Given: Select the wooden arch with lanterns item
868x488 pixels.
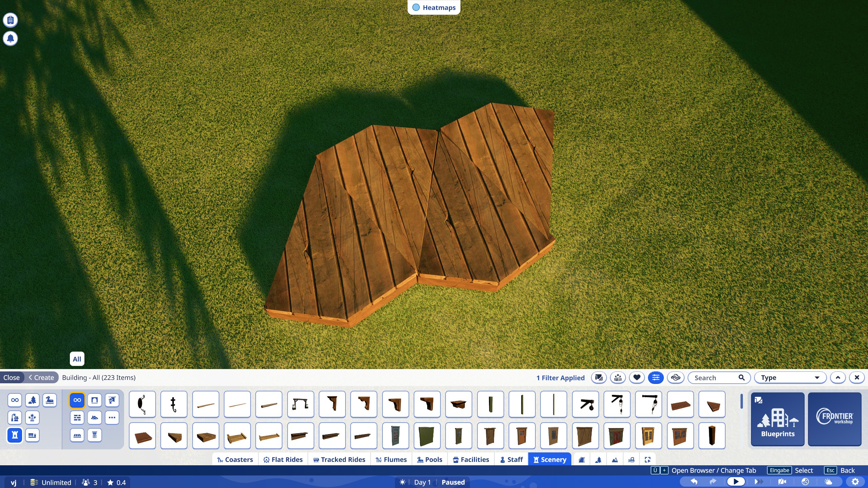Looking at the screenshot, I should pyautogui.click(x=301, y=404).
